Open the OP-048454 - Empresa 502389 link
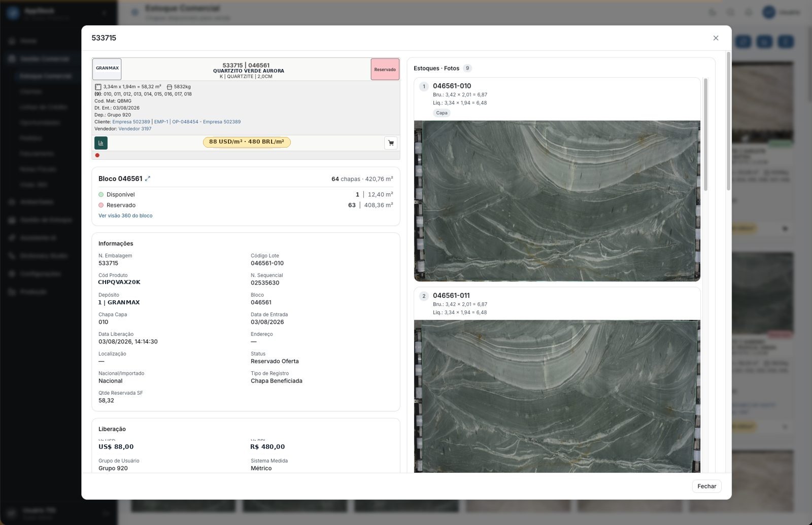Viewport: 812px width, 525px height. pos(207,122)
